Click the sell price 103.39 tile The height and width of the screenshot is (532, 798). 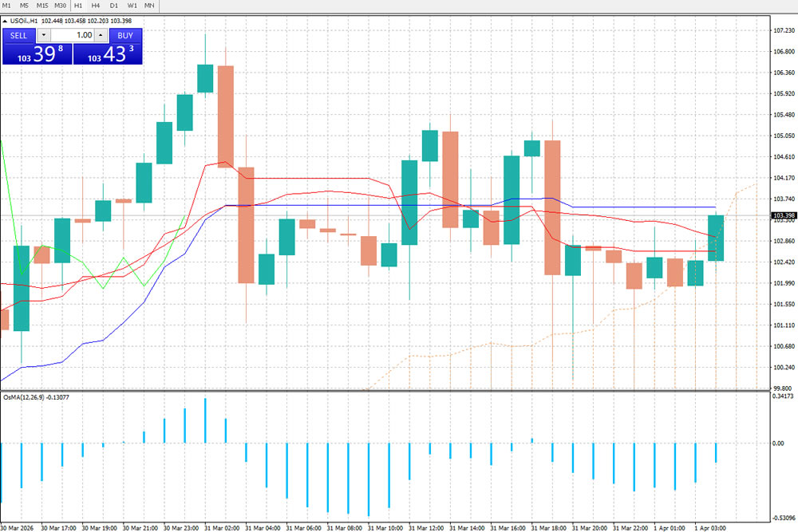[x=37, y=54]
